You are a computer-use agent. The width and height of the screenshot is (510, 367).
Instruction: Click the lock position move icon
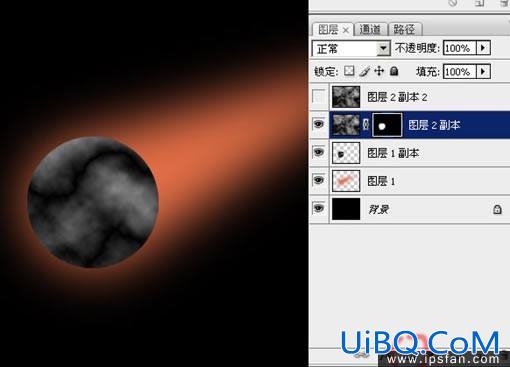tap(379, 71)
